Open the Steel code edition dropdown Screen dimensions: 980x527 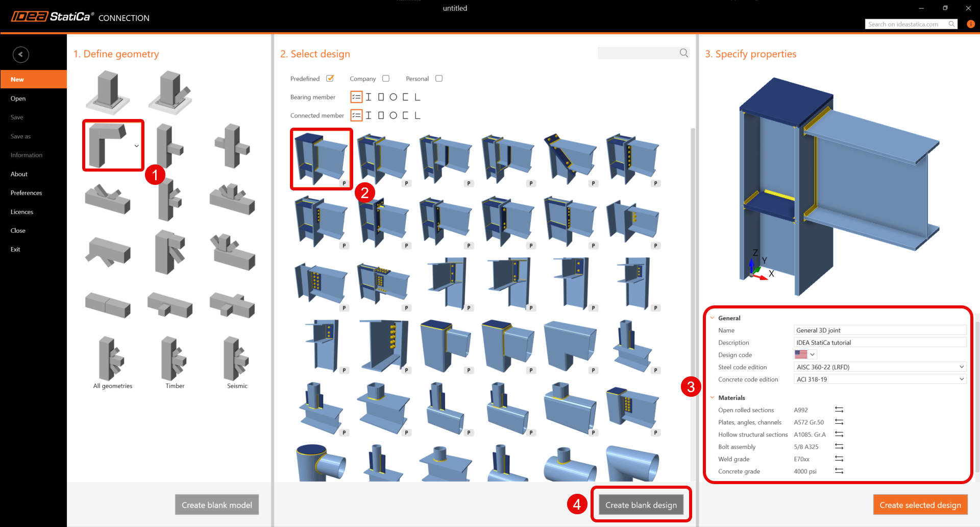(x=880, y=367)
